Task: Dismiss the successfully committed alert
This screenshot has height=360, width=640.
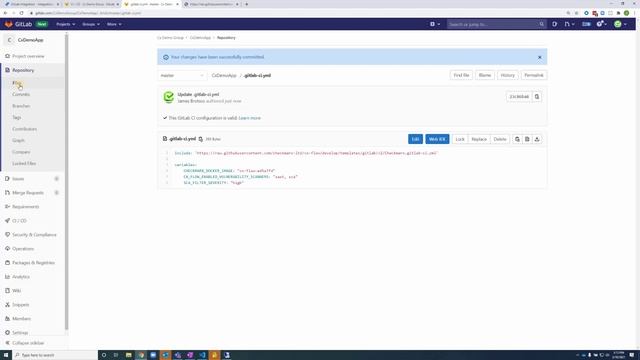Action: 540,57
